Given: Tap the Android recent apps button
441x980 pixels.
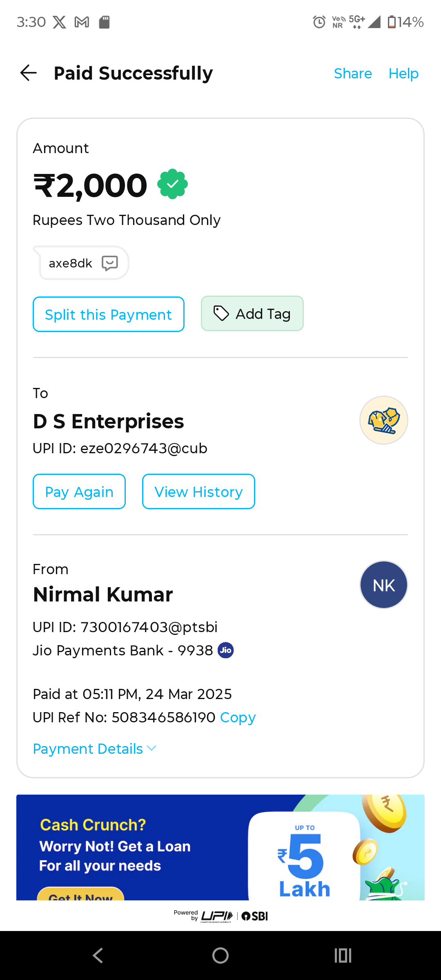Looking at the screenshot, I should point(343,955).
